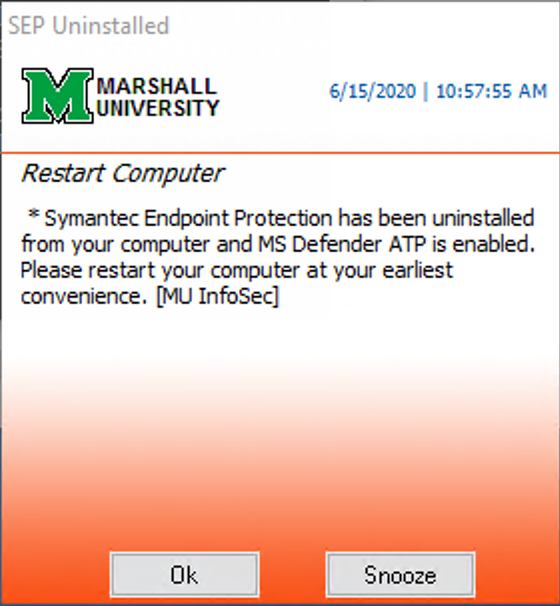The height and width of the screenshot is (606, 560).
Task: Click the UNIVERSITY wordmark text
Action: [158, 108]
